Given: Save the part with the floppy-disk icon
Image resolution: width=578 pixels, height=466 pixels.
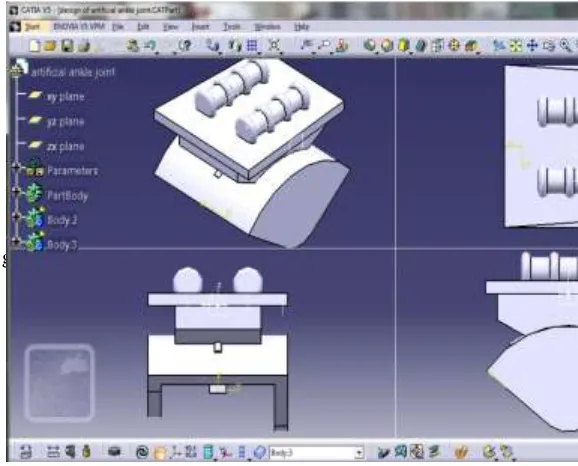Looking at the screenshot, I should point(67,46).
